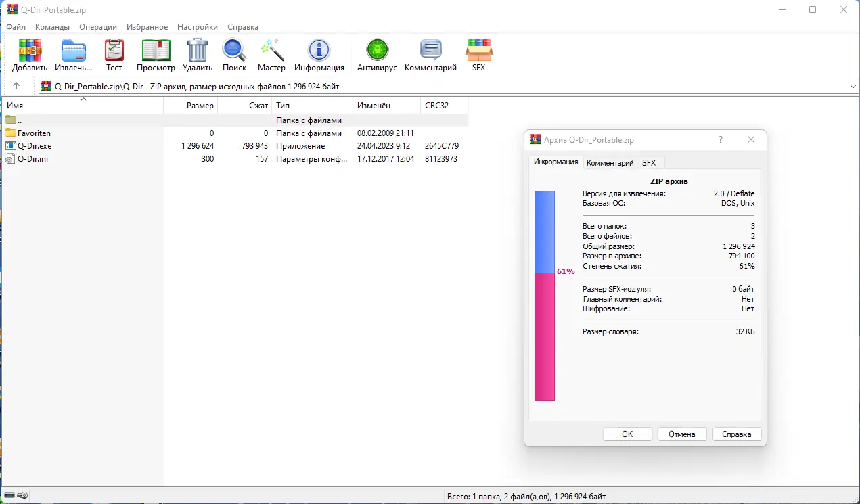860x504 pixels.
Task: Click the compression ratio bar graph
Action: tap(545, 296)
